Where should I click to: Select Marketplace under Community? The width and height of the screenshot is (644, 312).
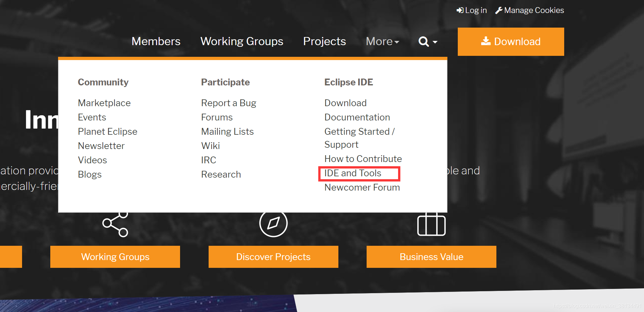click(104, 103)
